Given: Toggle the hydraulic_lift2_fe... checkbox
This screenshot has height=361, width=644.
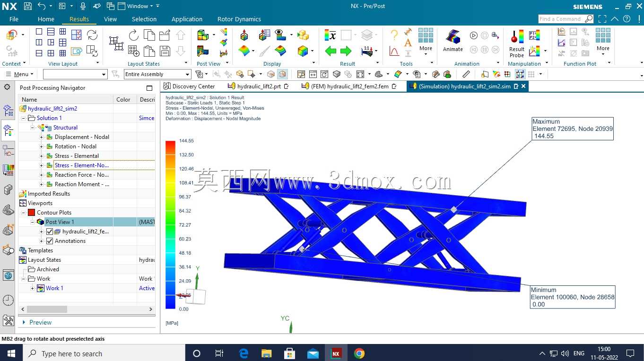Looking at the screenshot, I should [x=50, y=232].
